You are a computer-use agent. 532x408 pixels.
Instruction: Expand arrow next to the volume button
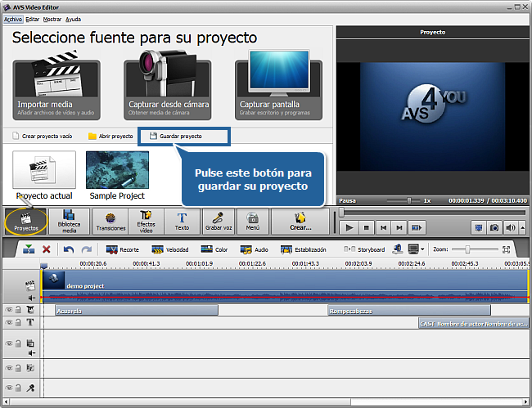click(522, 228)
